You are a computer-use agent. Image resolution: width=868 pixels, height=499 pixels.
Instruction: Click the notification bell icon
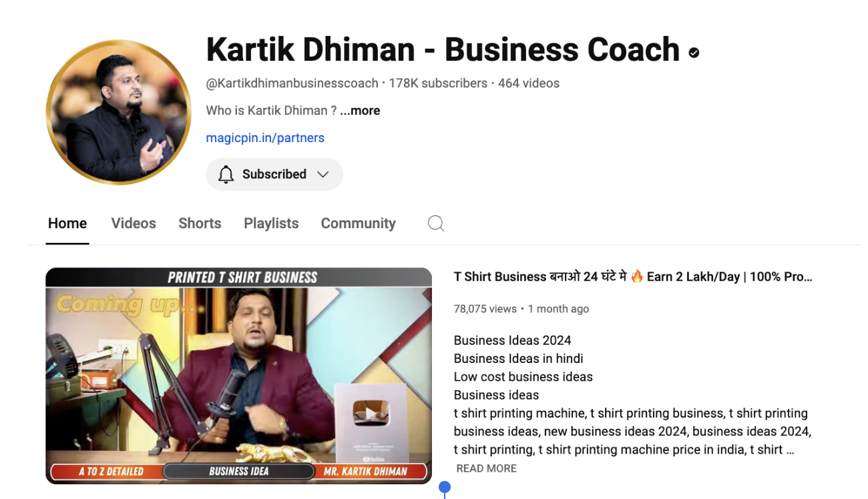[x=226, y=174]
